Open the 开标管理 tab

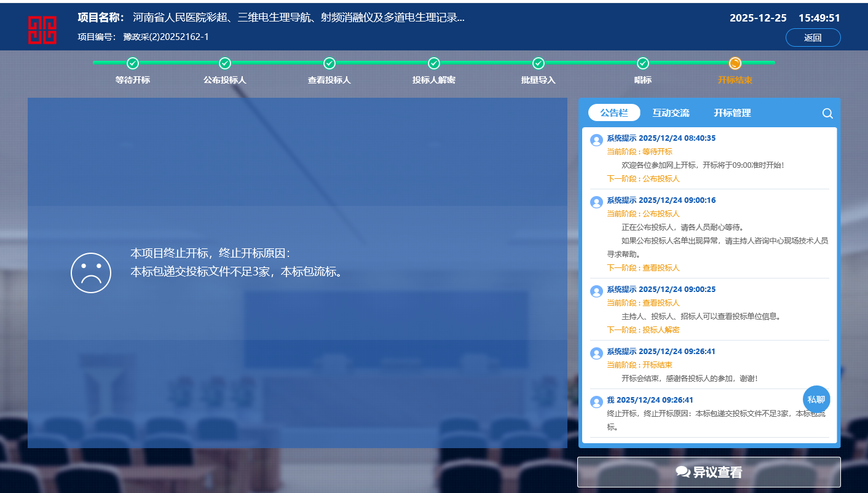(732, 113)
